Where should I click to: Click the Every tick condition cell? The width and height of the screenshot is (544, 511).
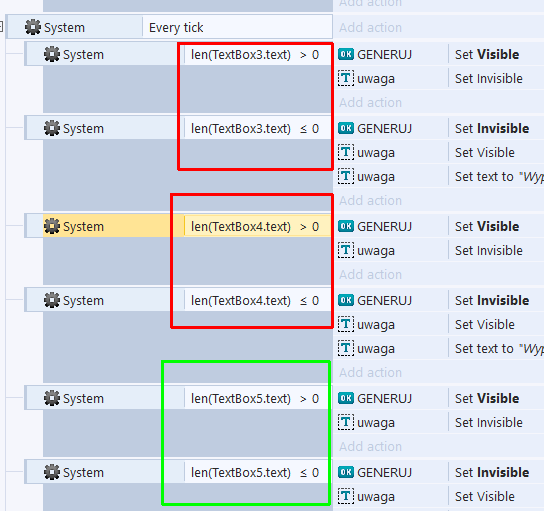coord(237,27)
